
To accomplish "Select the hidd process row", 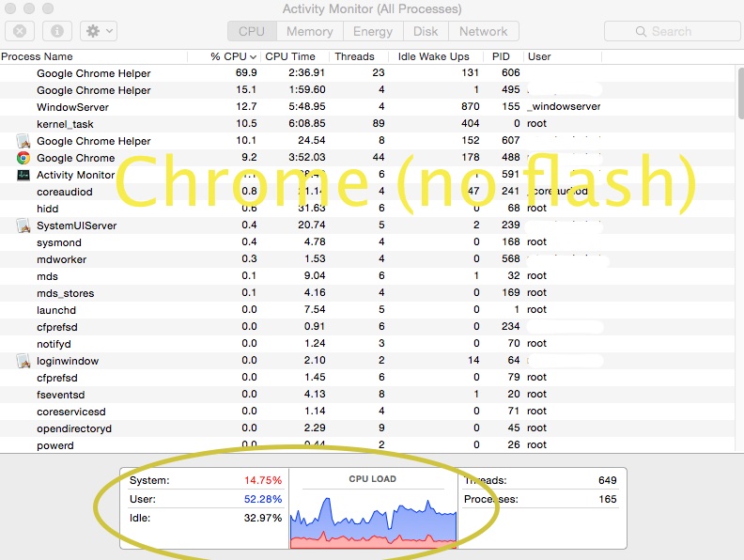I will click(367, 209).
